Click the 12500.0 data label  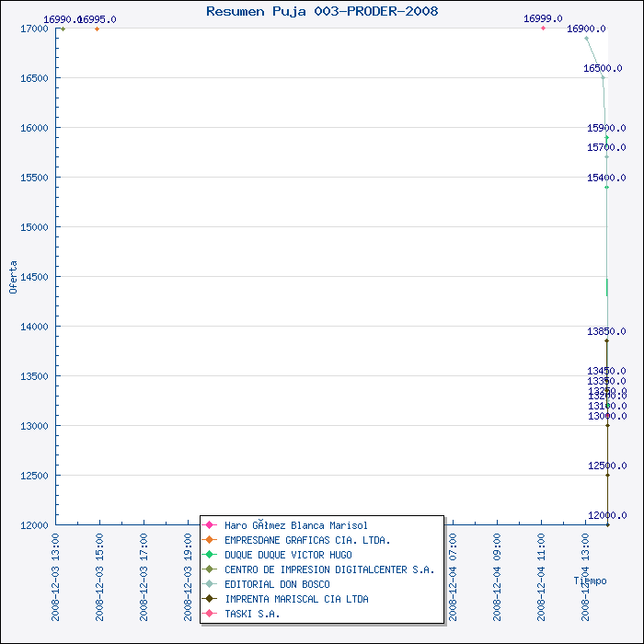click(x=606, y=466)
